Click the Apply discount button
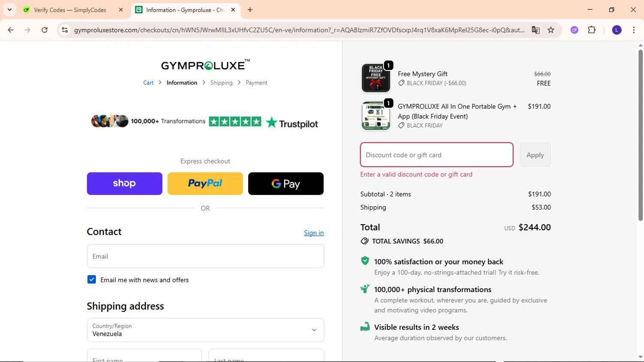The width and height of the screenshot is (644, 362). (x=535, y=155)
